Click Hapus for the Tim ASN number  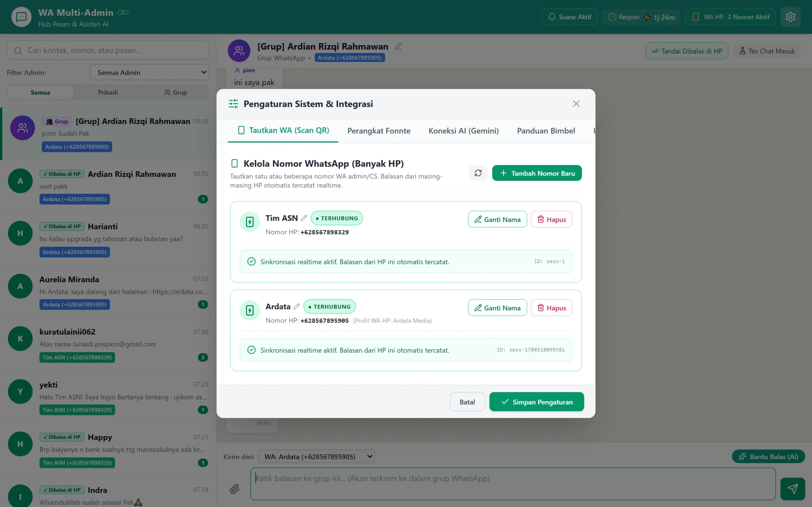click(551, 219)
